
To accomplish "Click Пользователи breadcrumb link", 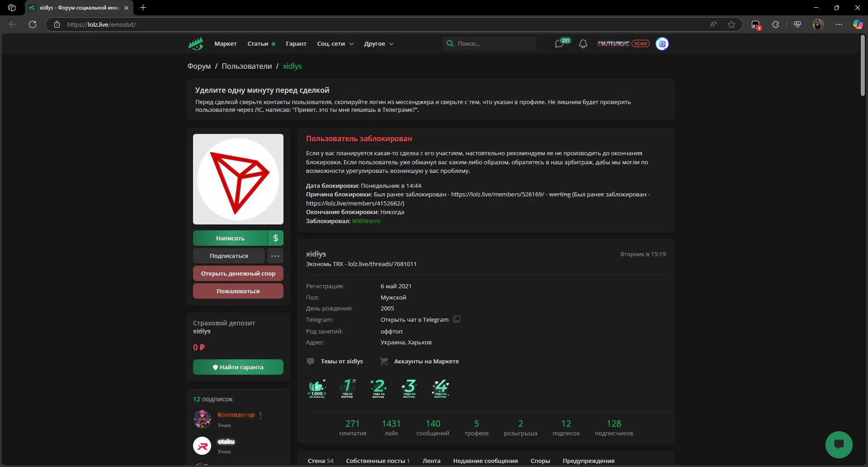I will 247,66.
